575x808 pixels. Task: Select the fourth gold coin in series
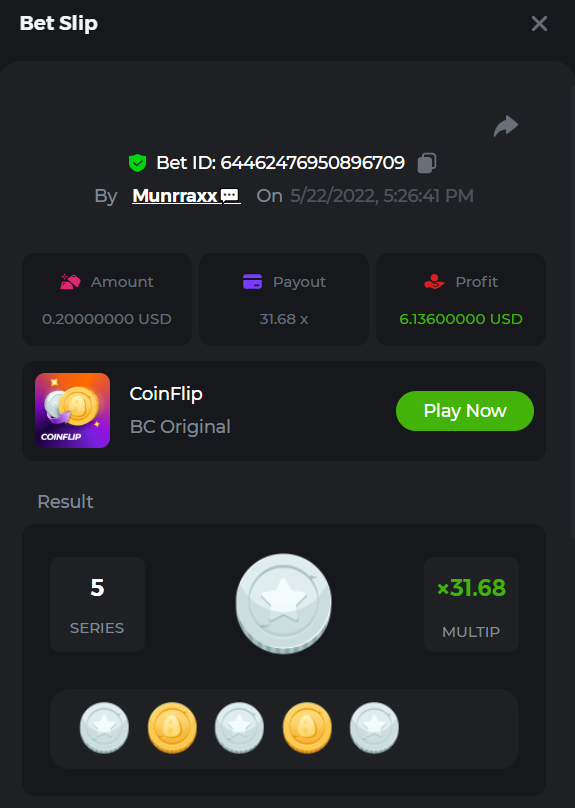coord(307,728)
